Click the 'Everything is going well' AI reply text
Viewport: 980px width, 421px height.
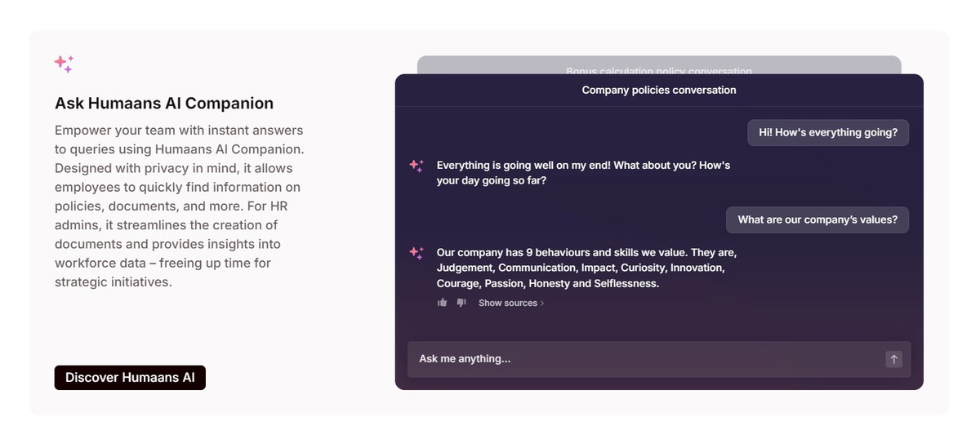583,173
